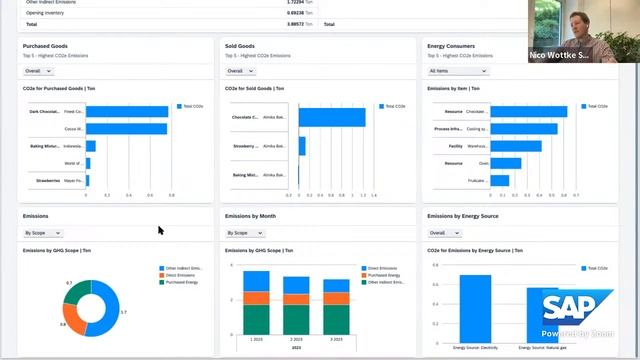Viewport: 640px width, 360px height.
Task: Select the Dark Chocolate bar in Purchased Goods
Action: (x=127, y=111)
